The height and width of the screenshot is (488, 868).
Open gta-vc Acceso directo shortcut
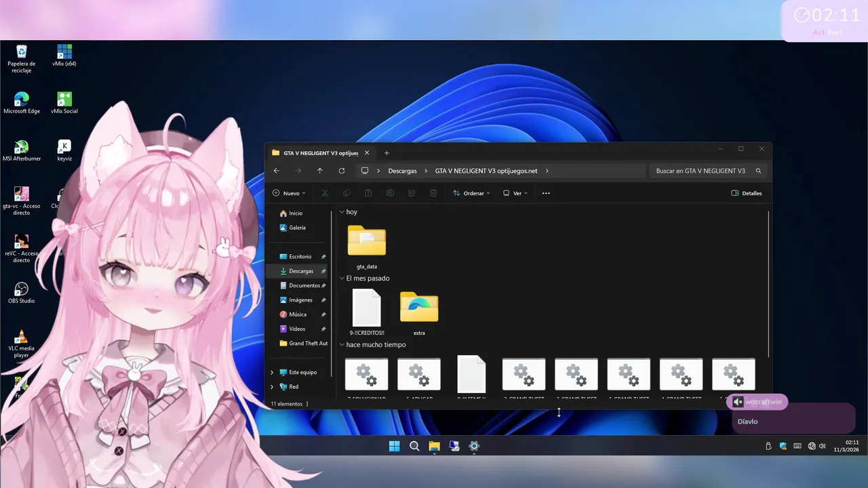tap(22, 201)
